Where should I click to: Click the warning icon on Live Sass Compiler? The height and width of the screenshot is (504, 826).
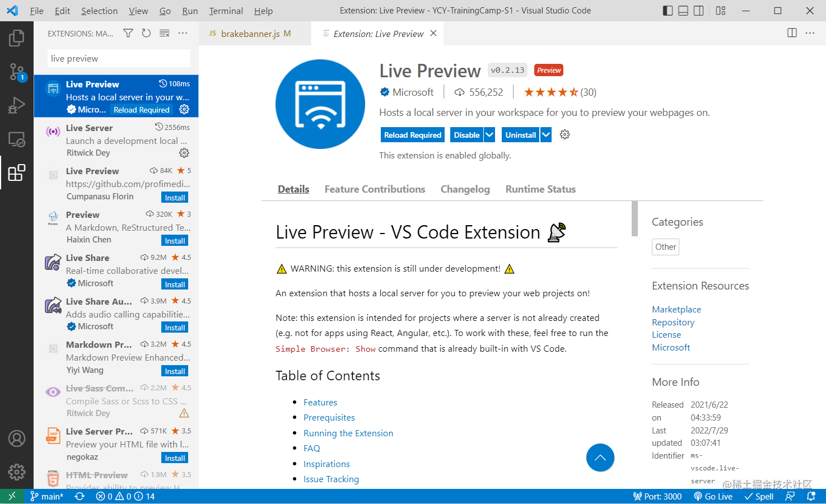(x=184, y=413)
